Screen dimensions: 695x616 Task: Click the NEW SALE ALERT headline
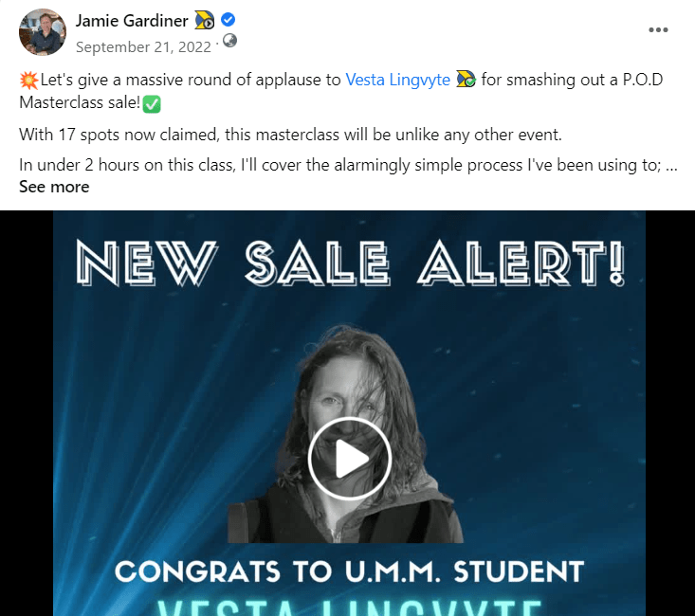pos(350,263)
